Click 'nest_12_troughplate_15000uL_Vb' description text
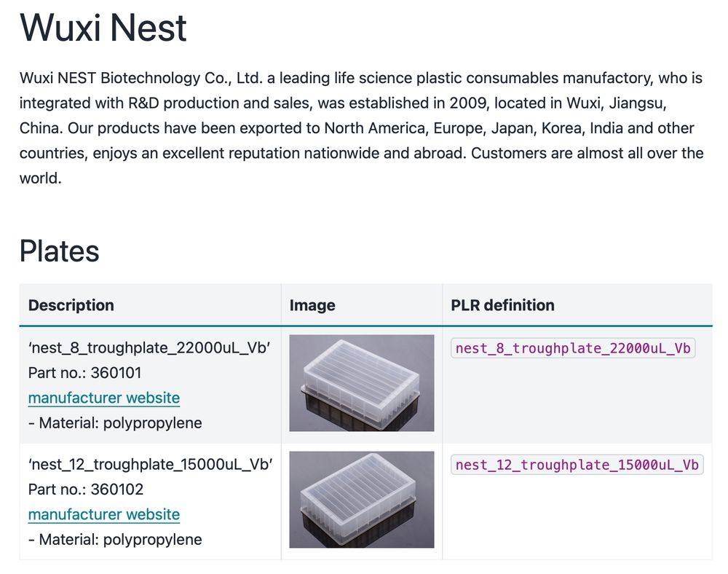The width and height of the screenshot is (728, 574). [x=151, y=465]
